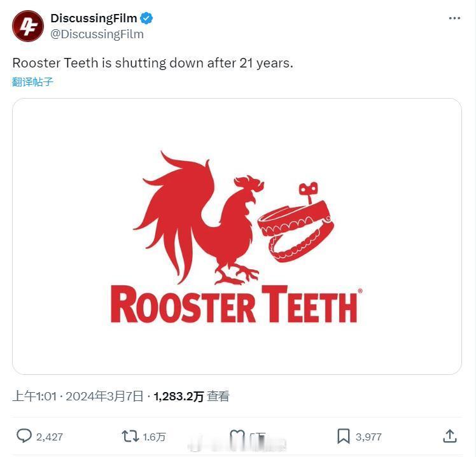
Task: Click the repost arrows icon
Action: point(130,436)
